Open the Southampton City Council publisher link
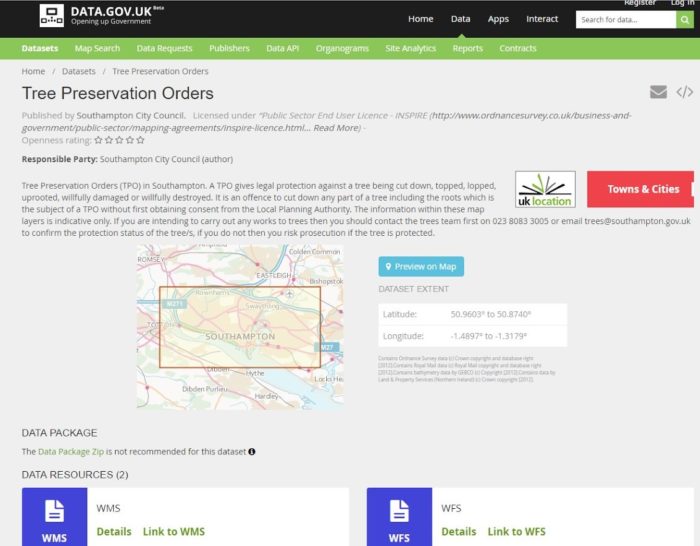Screen dimensions: 700x546 click(130, 116)
